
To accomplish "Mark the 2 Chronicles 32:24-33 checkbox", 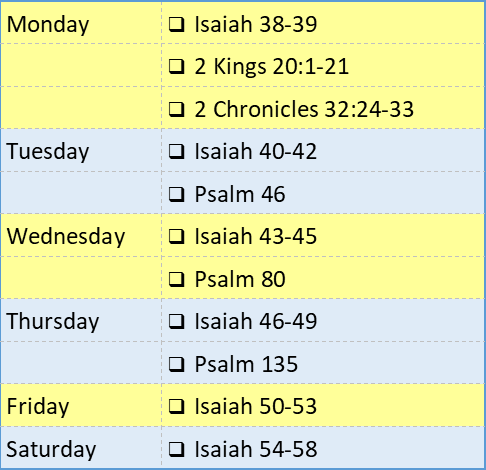I will pyautogui.click(x=176, y=109).
